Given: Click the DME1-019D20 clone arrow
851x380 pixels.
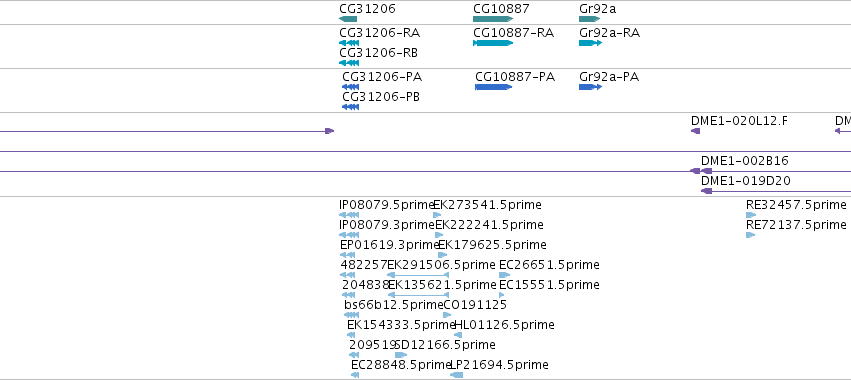Looking at the screenshot, I should coord(776,191).
